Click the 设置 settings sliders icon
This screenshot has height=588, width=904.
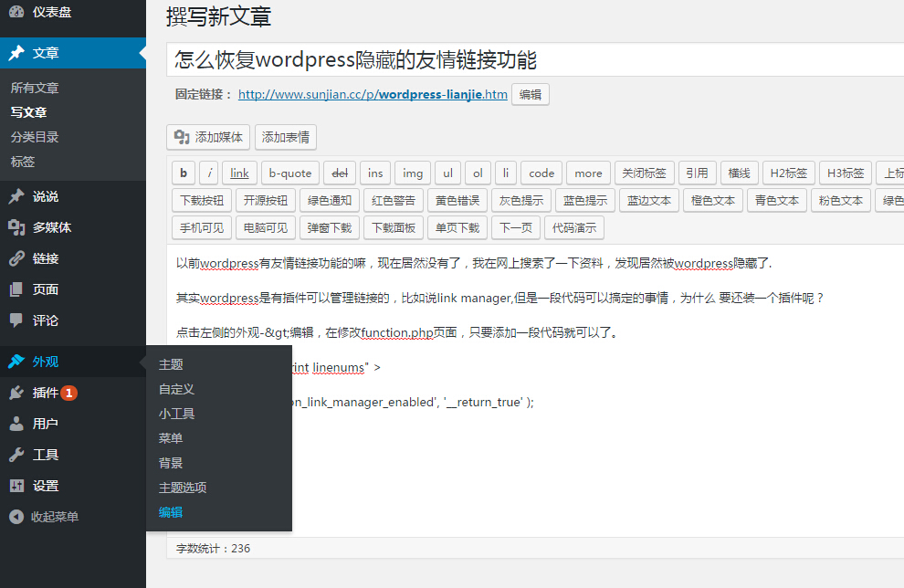(x=16, y=486)
